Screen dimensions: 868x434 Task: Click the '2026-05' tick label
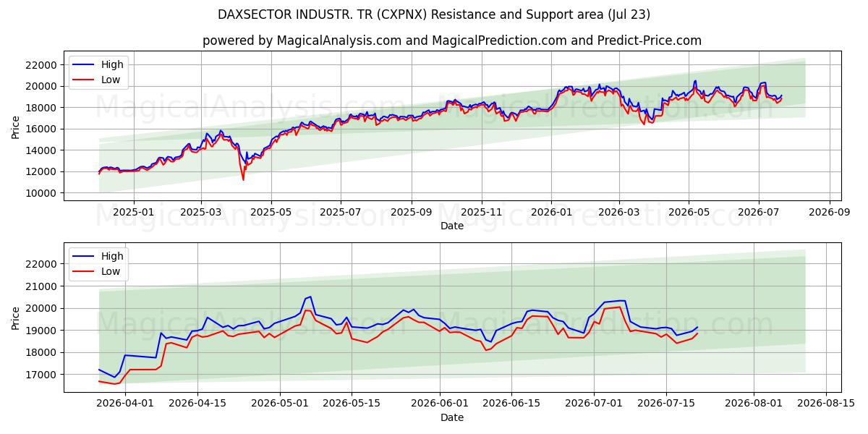(x=689, y=213)
